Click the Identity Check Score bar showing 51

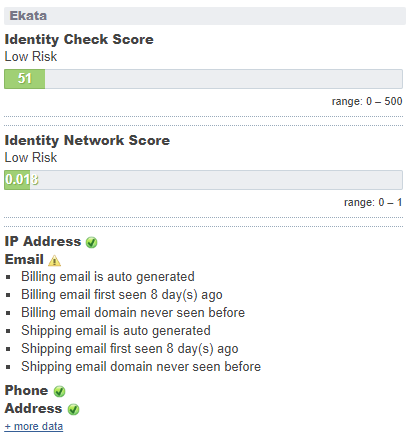pos(203,79)
